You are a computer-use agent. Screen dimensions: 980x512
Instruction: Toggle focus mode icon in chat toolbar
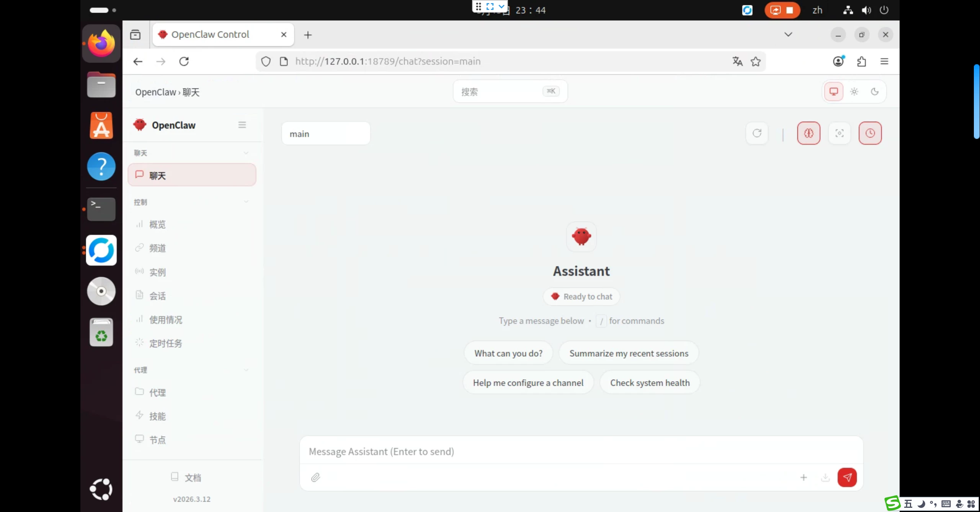[x=839, y=133]
